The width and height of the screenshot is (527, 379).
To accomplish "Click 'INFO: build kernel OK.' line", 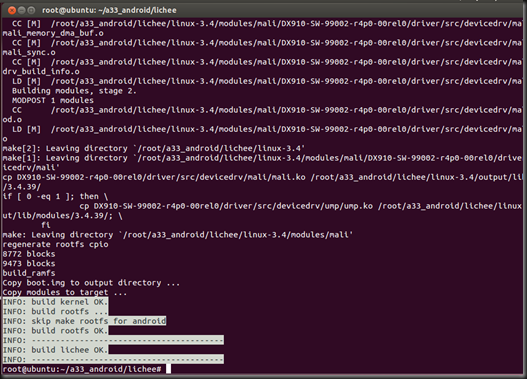I will click(x=55, y=302).
